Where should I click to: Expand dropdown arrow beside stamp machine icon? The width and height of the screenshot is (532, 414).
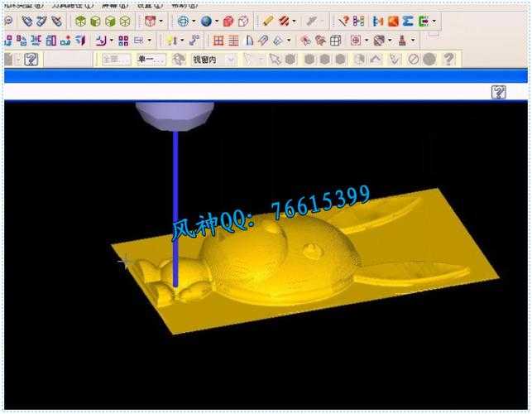(x=413, y=41)
